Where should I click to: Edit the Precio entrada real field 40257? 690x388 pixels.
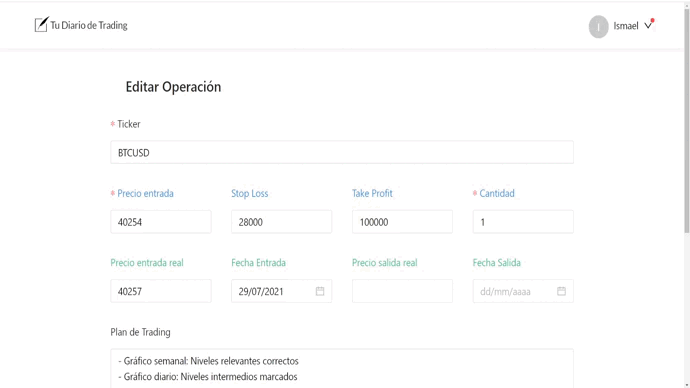(161, 291)
